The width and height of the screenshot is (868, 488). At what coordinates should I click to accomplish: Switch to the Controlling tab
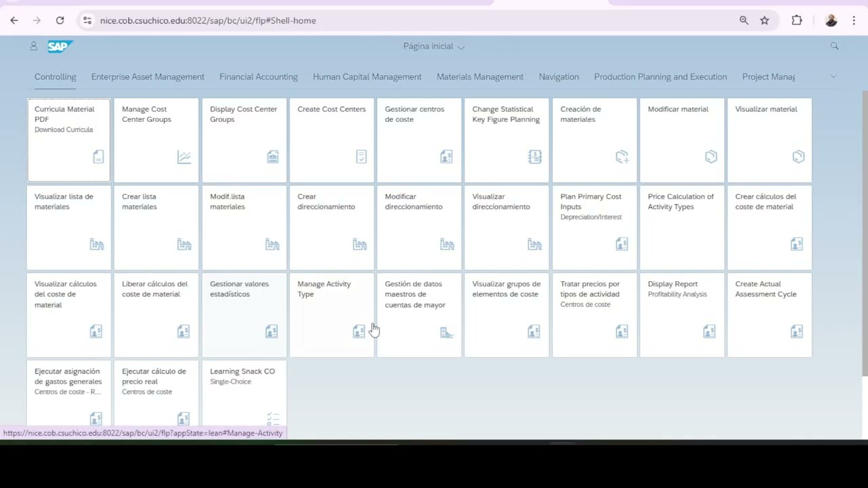tap(56, 77)
